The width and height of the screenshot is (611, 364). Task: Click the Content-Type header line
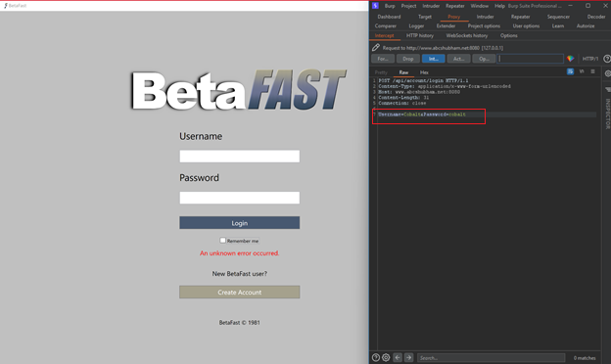click(445, 86)
